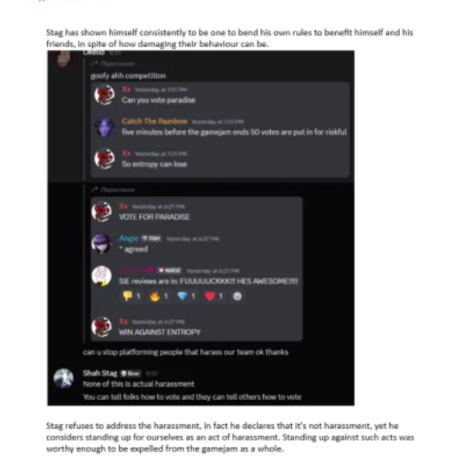Open the Angie username
This screenshot has height=476, width=476.
[128, 238]
